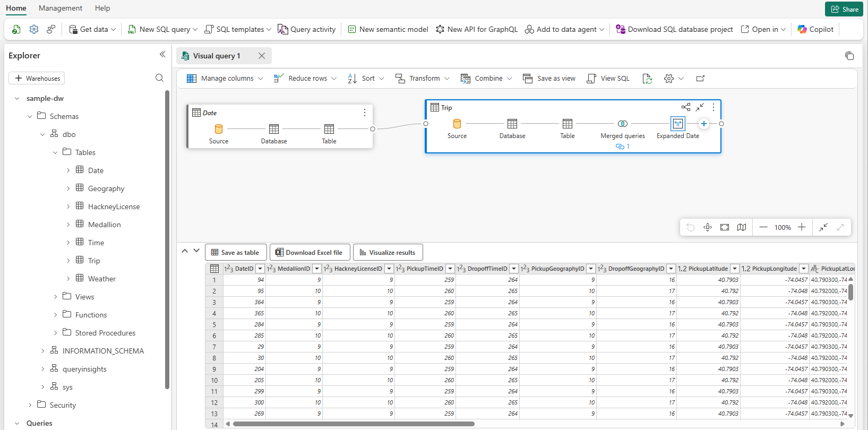The height and width of the screenshot is (430, 868).
Task: Collapse the results pane with the up chevron
Action: point(185,251)
